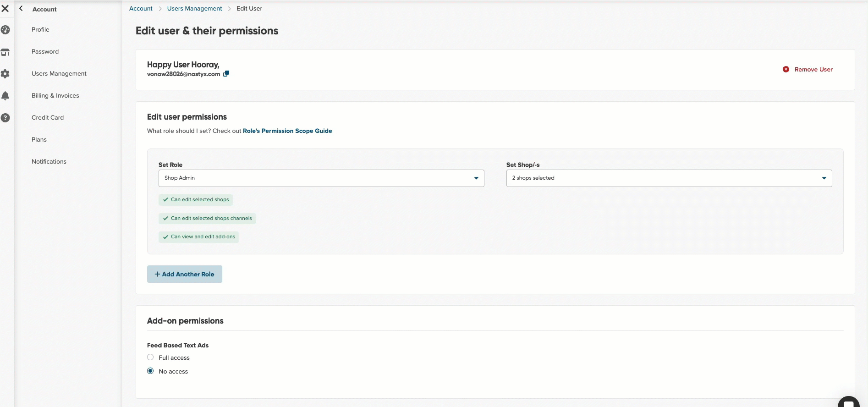
Task: Click the red Remove User icon
Action: (x=786, y=69)
